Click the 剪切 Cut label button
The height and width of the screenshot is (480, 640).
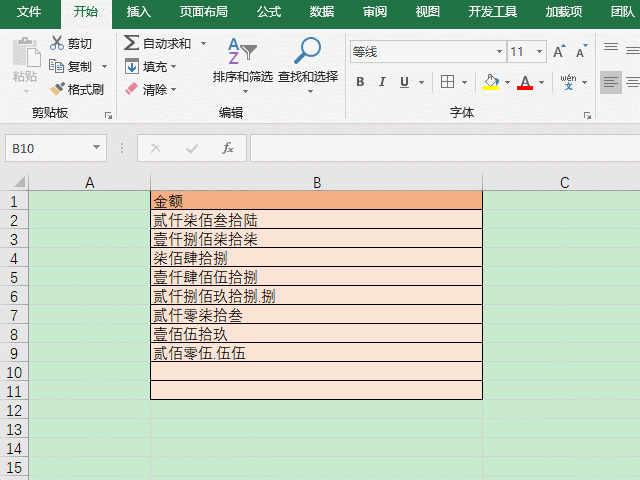pyautogui.click(x=80, y=43)
